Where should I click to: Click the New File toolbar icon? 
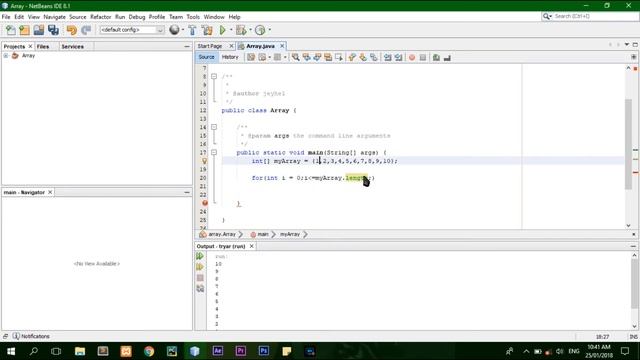(11, 30)
